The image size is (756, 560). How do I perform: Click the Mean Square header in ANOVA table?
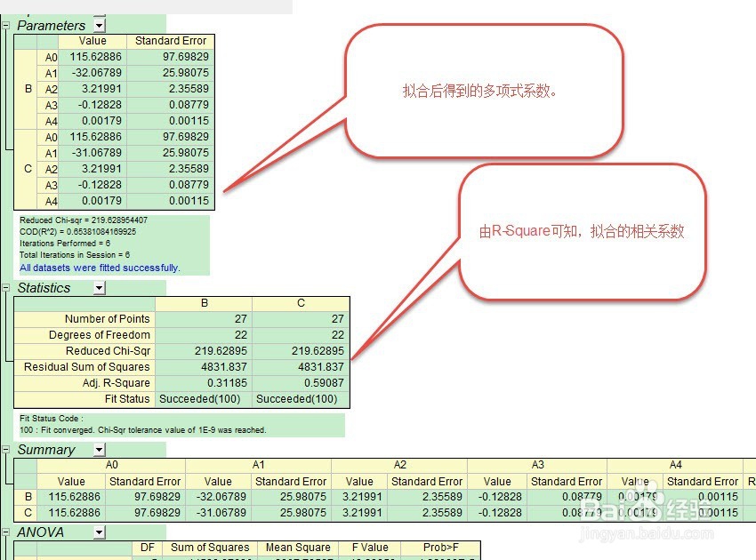point(298,548)
